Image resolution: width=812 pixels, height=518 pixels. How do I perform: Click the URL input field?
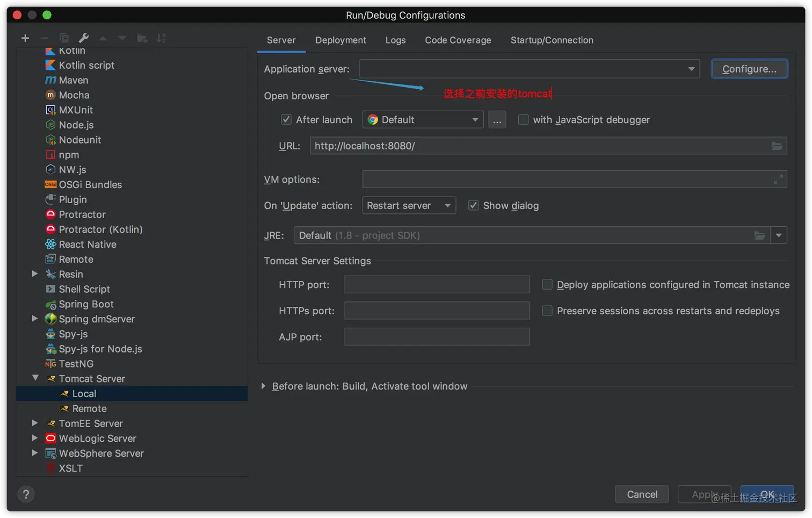pos(548,146)
